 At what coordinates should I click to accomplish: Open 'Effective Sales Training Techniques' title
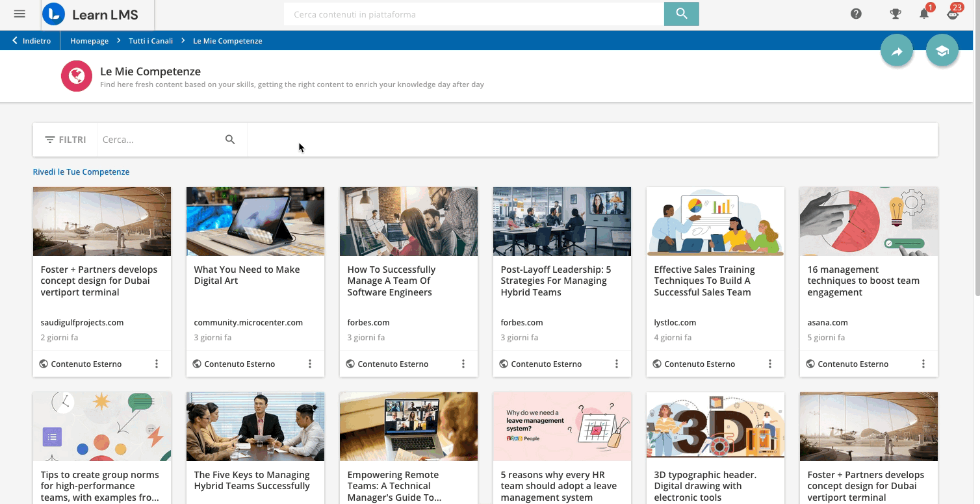704,281
